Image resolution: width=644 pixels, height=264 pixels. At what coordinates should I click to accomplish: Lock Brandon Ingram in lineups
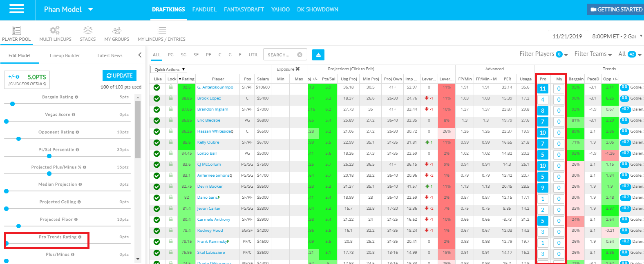point(171,109)
